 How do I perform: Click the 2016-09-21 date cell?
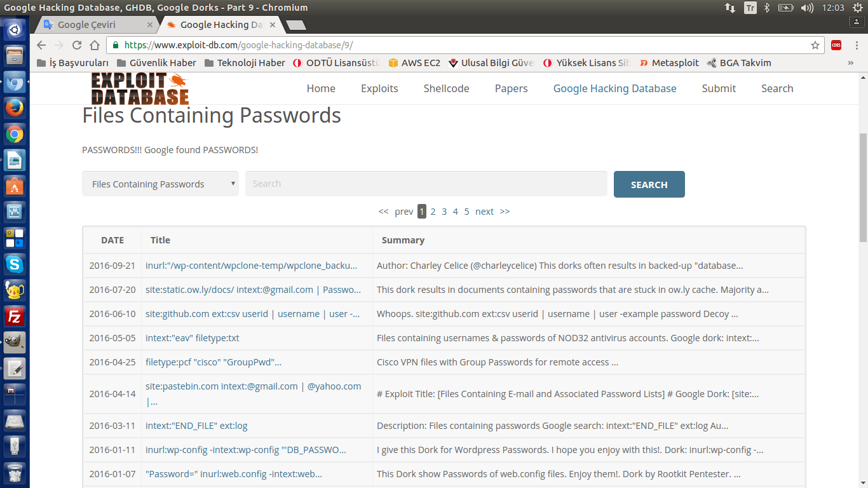(x=112, y=266)
